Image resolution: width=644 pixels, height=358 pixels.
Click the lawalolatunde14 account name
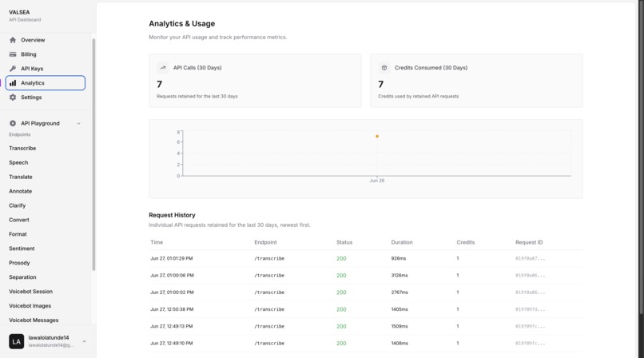(x=49, y=337)
